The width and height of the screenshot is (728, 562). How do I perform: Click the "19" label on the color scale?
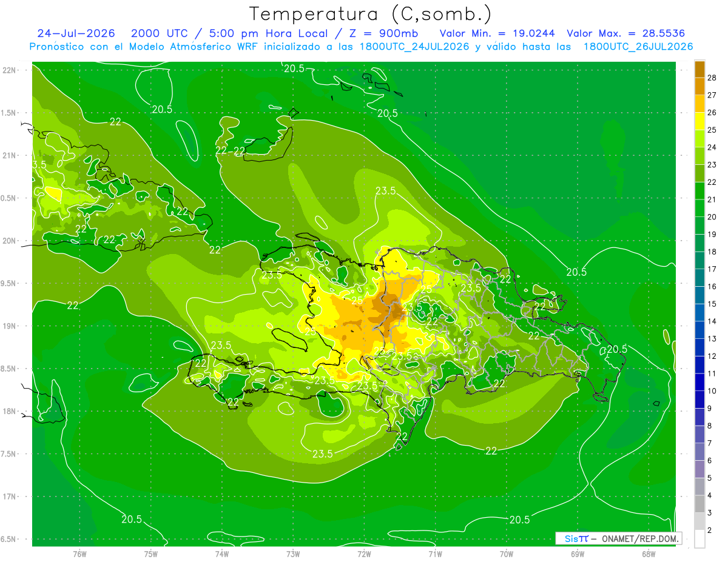(x=712, y=235)
